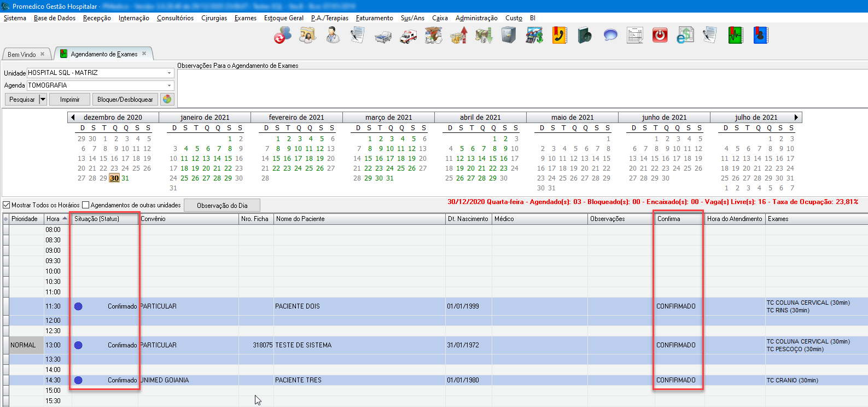
Task: Toggle the Mostrar Todos os Horários checkbox
Action: (x=7, y=205)
